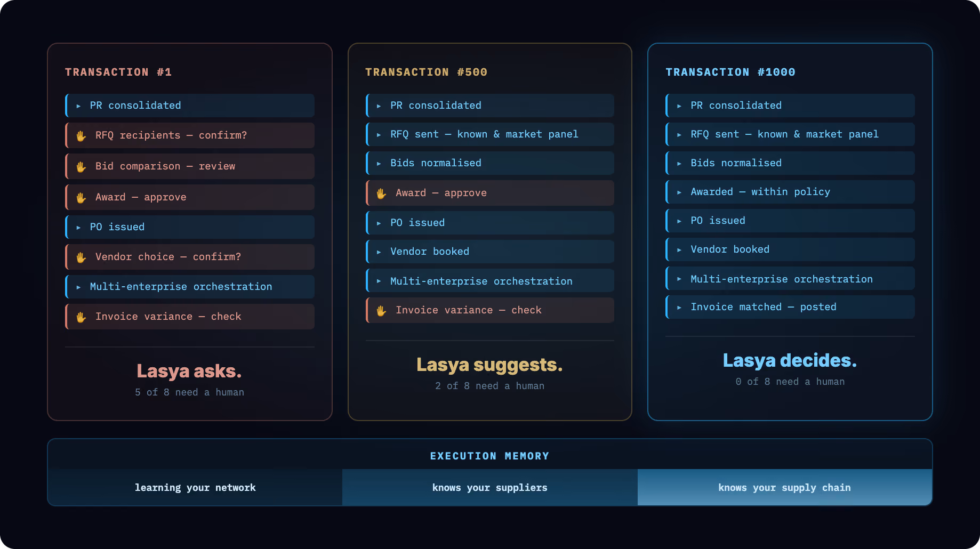This screenshot has height=549, width=980.
Task: Click the arrow marker beside Transaction #1000's "PO issued"
Action: click(679, 221)
